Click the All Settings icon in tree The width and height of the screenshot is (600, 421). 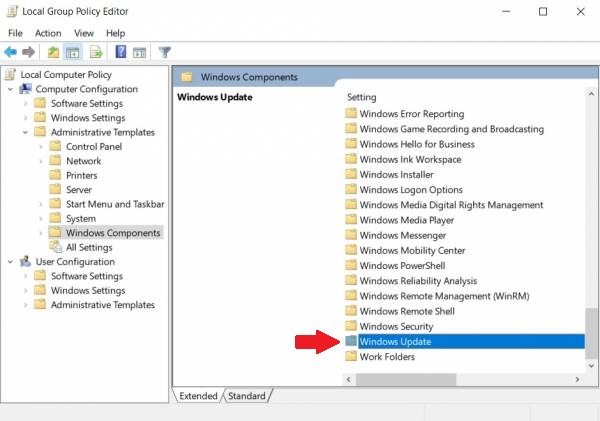click(55, 247)
